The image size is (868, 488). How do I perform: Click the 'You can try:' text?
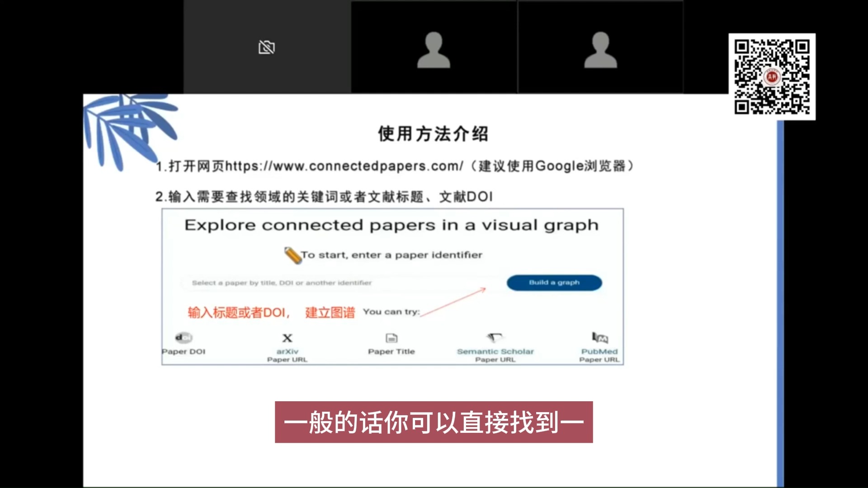click(x=391, y=312)
